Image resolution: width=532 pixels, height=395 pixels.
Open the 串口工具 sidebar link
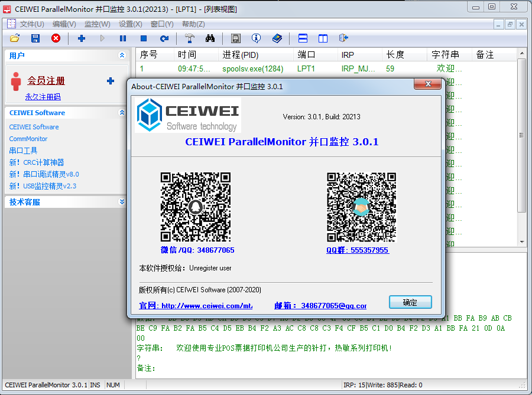[x=23, y=151]
